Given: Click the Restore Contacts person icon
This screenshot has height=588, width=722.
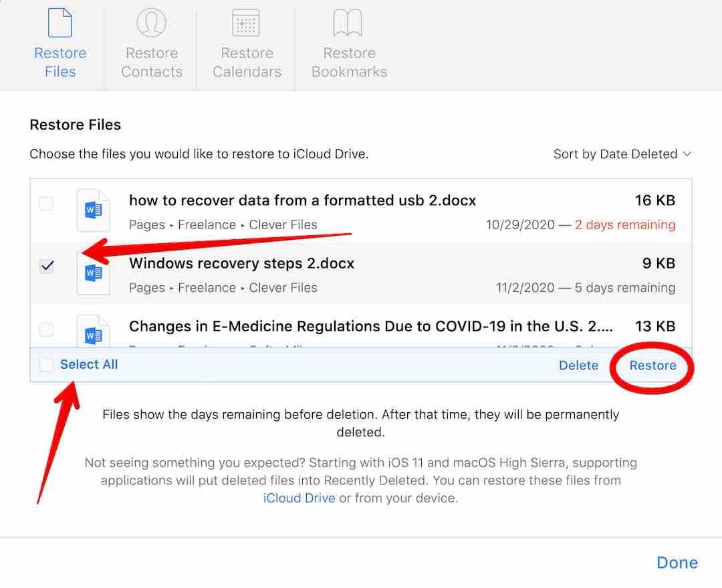Looking at the screenshot, I should [152, 22].
